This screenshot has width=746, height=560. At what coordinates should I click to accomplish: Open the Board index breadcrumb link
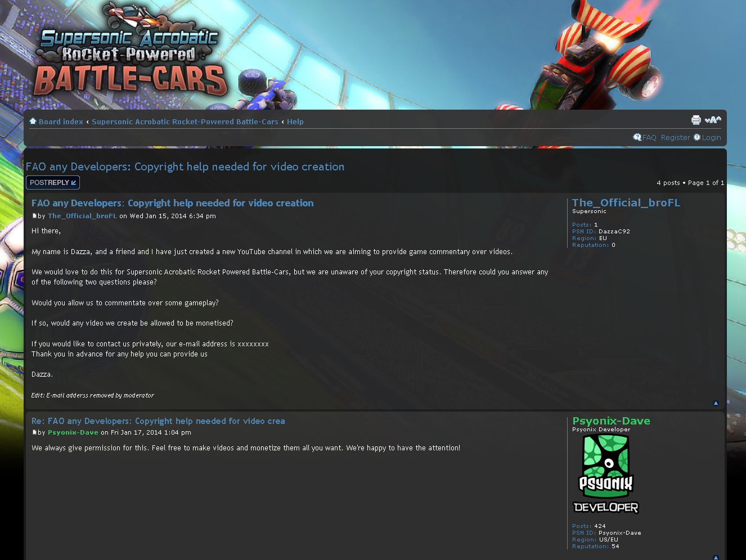[x=61, y=121]
